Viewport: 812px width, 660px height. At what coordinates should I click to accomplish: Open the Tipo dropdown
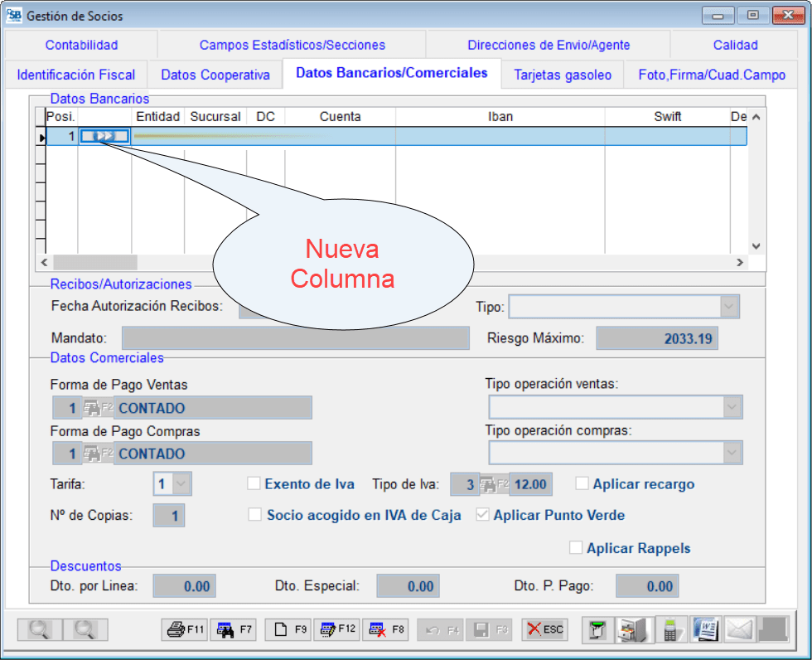coord(727,306)
